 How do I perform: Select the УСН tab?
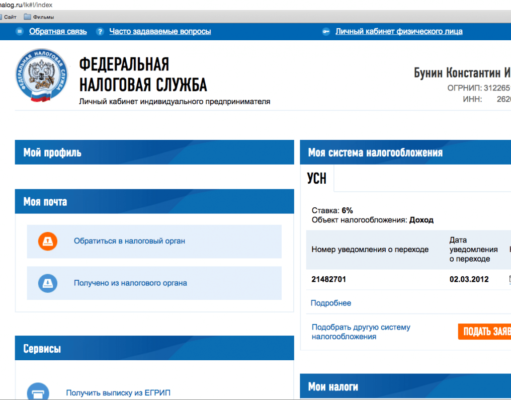pyautogui.click(x=317, y=178)
